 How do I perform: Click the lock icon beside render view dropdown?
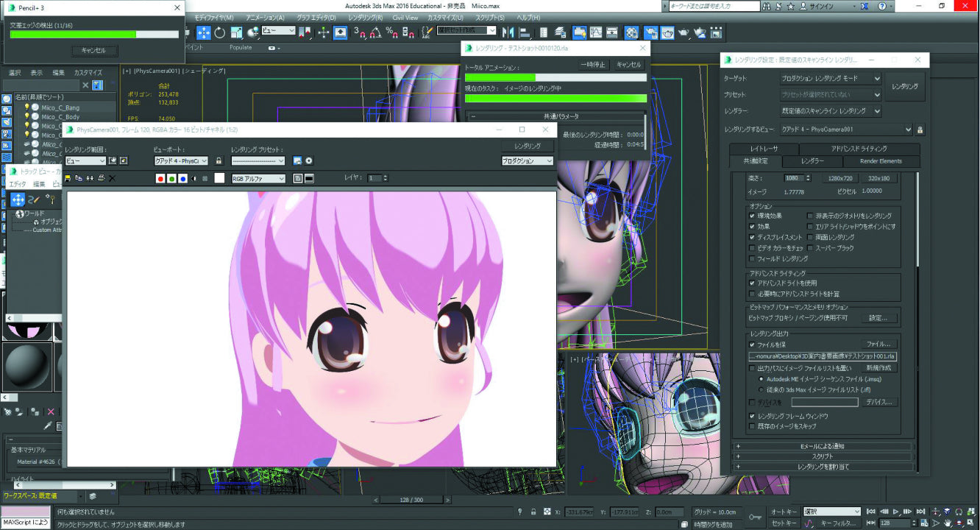[x=920, y=130]
